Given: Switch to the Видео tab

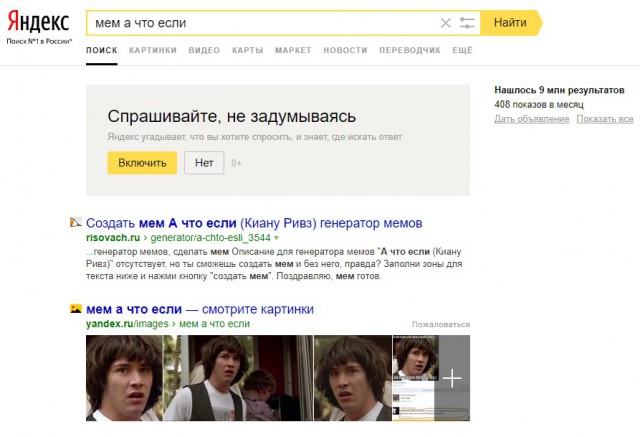Looking at the screenshot, I should [x=204, y=49].
